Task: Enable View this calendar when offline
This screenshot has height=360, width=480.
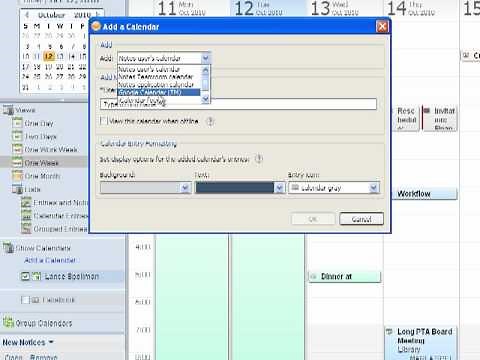Action: [104, 121]
